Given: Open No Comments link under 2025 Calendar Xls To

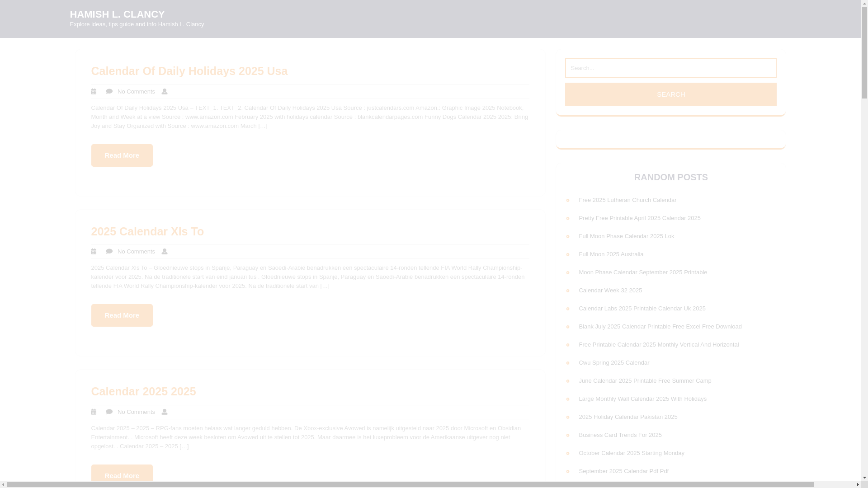Looking at the screenshot, I should pyautogui.click(x=136, y=252).
